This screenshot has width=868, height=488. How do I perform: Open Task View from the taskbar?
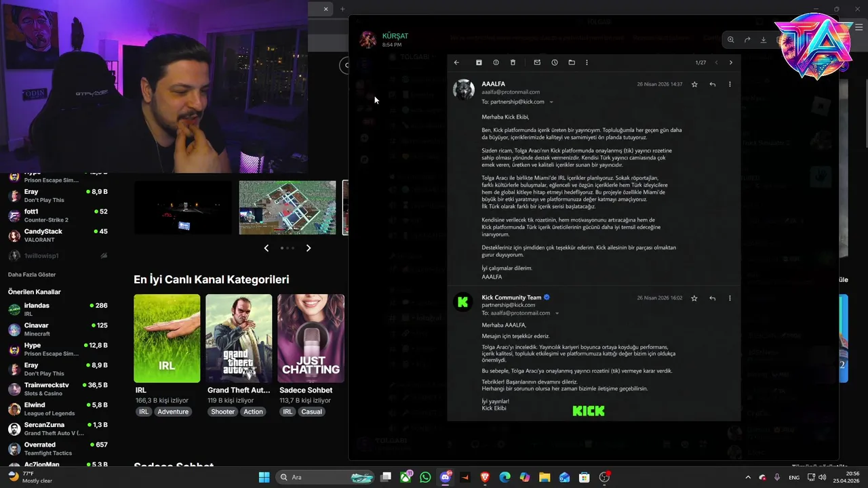386,477
